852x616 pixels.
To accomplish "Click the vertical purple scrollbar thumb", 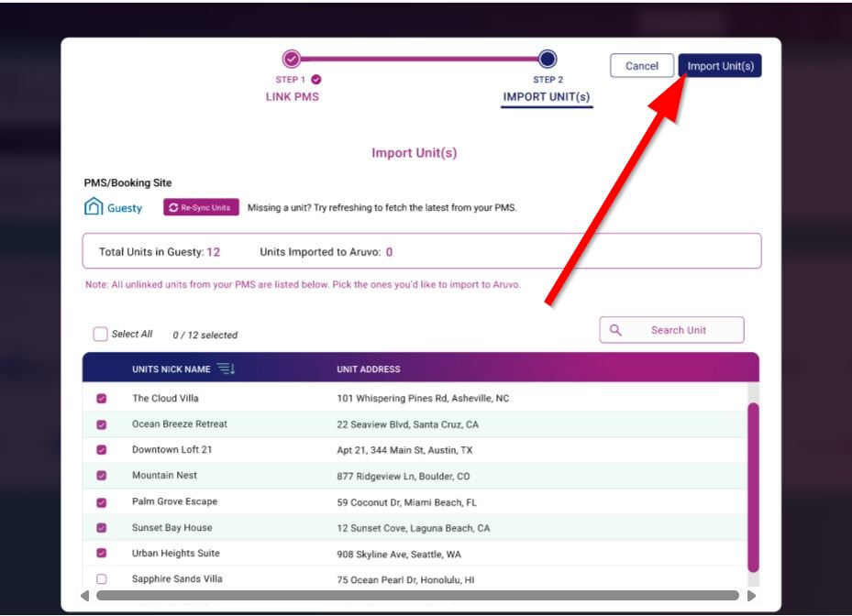I will (x=753, y=488).
